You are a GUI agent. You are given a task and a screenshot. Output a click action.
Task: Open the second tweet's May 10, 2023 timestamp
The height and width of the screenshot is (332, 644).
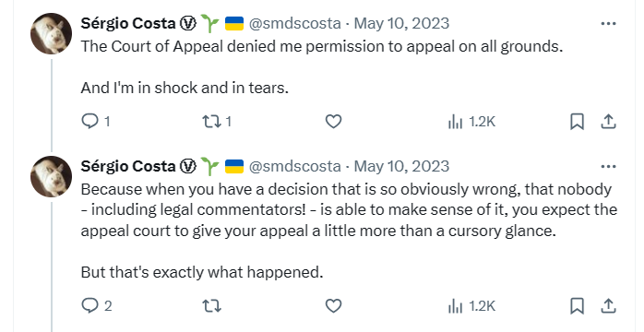(x=401, y=166)
